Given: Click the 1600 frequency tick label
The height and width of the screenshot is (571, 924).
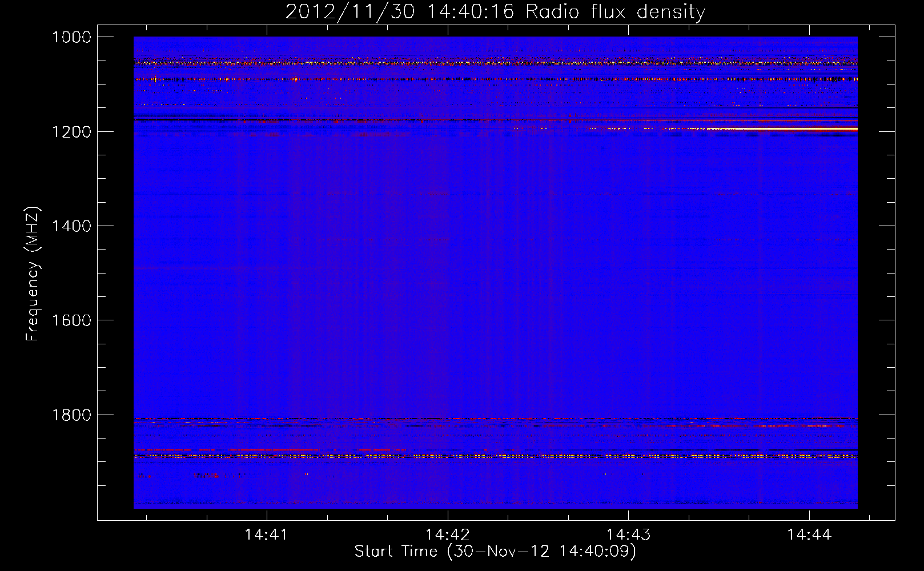Looking at the screenshot, I should click(x=71, y=320).
